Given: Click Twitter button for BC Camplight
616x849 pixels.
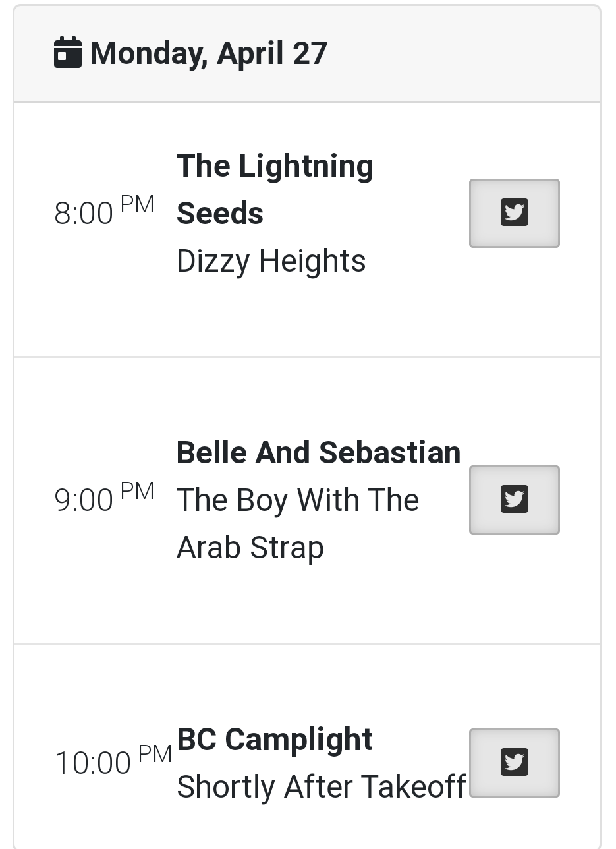Looking at the screenshot, I should [514, 763].
